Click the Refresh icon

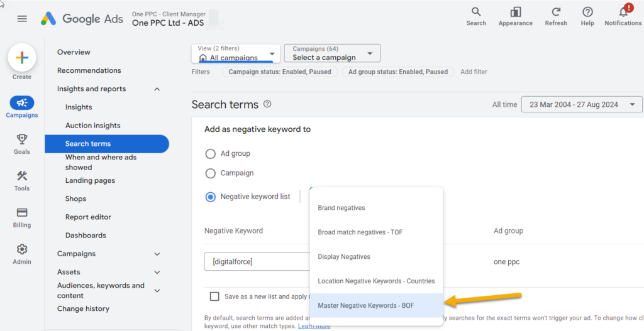pyautogui.click(x=556, y=13)
